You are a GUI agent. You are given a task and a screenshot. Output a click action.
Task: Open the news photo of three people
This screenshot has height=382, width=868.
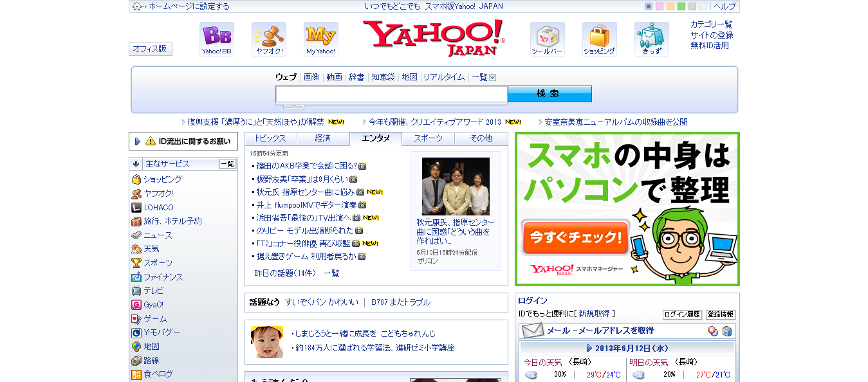(x=456, y=186)
